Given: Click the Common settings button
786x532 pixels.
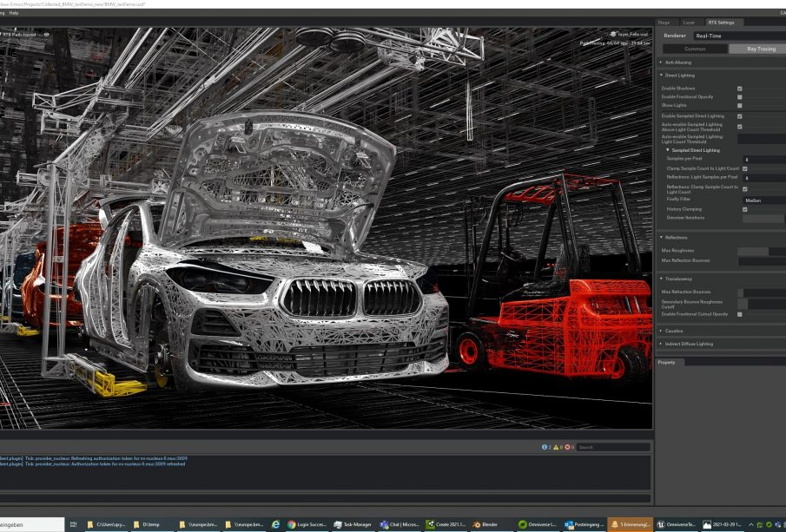Looking at the screenshot, I should (695, 49).
